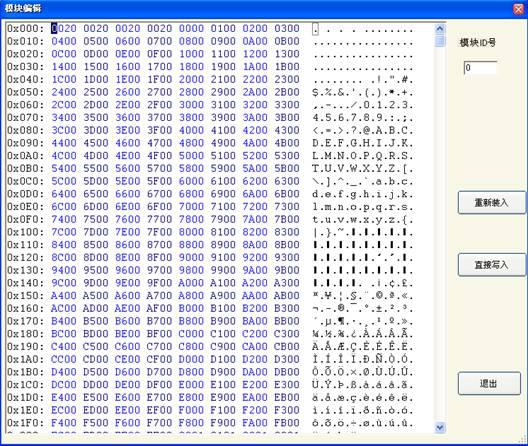
Task: Click hex value D300
Action: click(287, 359)
